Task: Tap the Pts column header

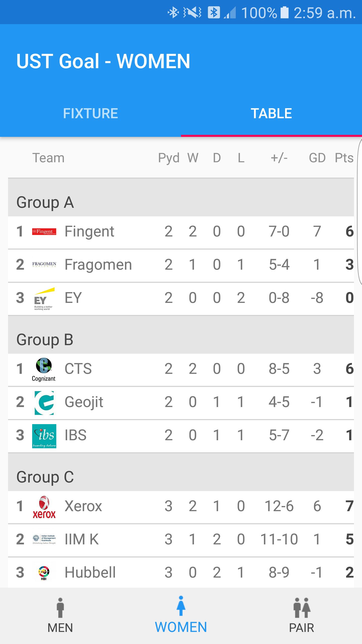Action: (344, 158)
